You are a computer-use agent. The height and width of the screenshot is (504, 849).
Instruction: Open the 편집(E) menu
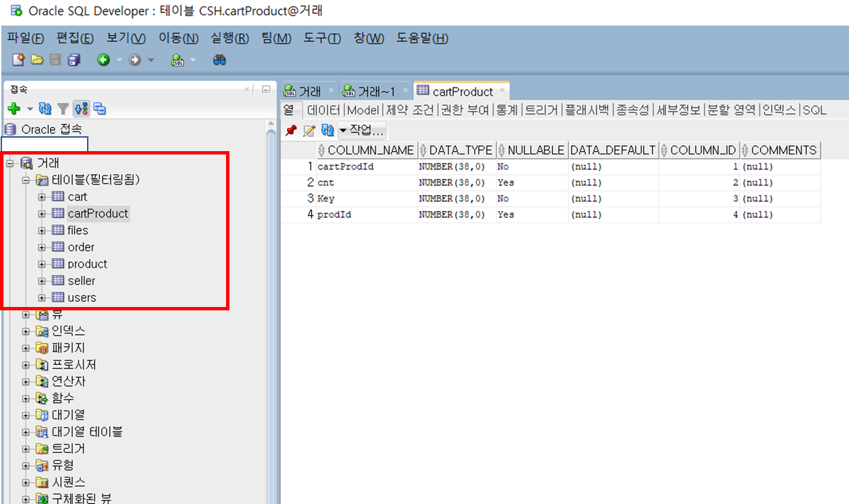(x=75, y=38)
